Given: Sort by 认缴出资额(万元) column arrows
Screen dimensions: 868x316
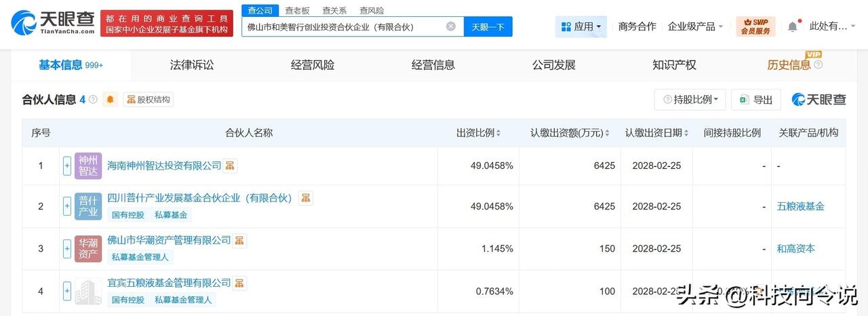Looking at the screenshot, I should (607, 133).
